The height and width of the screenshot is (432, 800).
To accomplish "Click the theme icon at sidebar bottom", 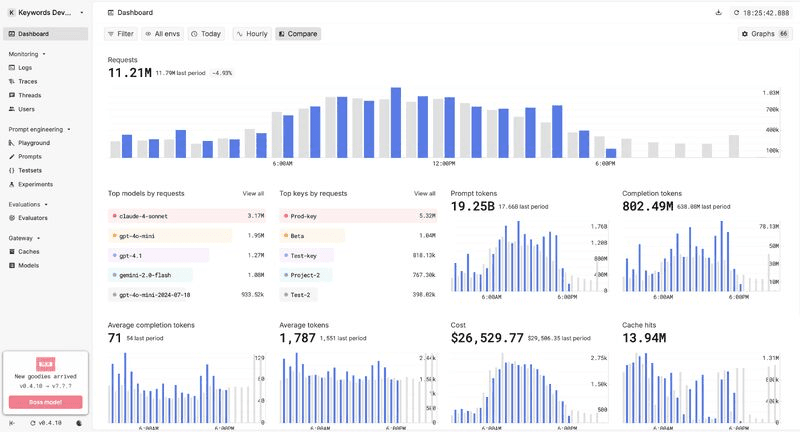I will coord(79,423).
